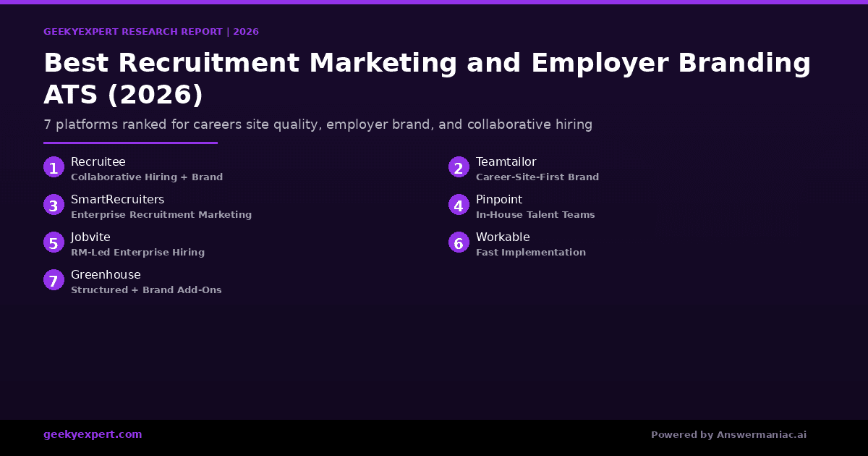Click the 'Best Recruitment Marketing' main title
Screen dimensions: 868x456
tap(427, 79)
